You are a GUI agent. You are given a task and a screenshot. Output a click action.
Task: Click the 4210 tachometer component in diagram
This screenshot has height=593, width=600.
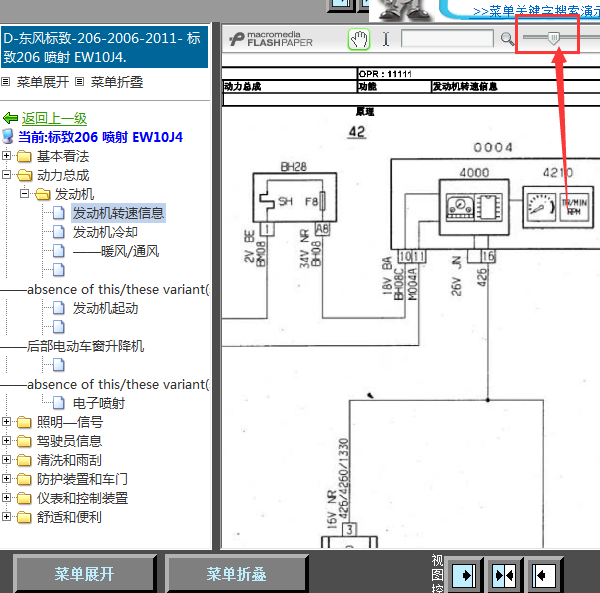[558, 206]
